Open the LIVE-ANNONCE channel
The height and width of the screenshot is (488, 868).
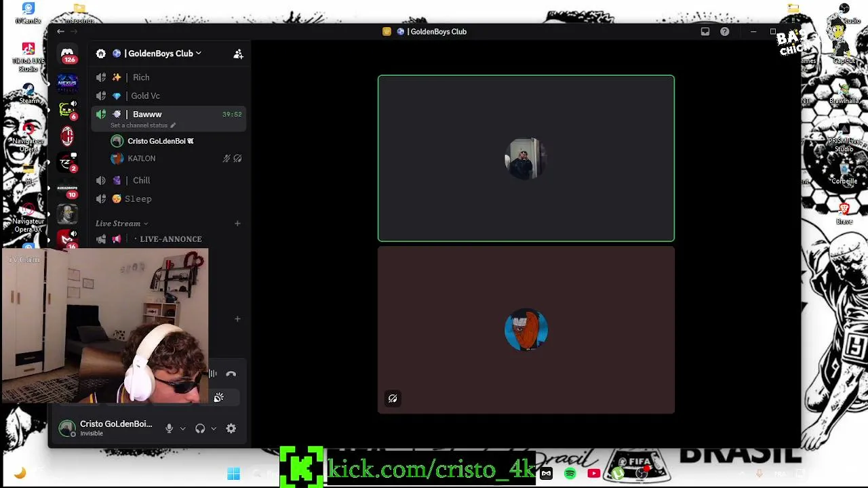(x=168, y=239)
